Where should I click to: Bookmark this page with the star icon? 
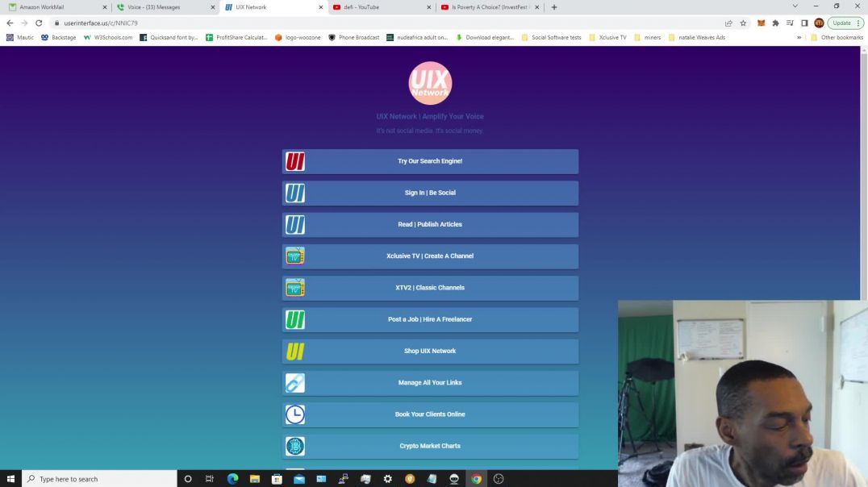point(743,23)
